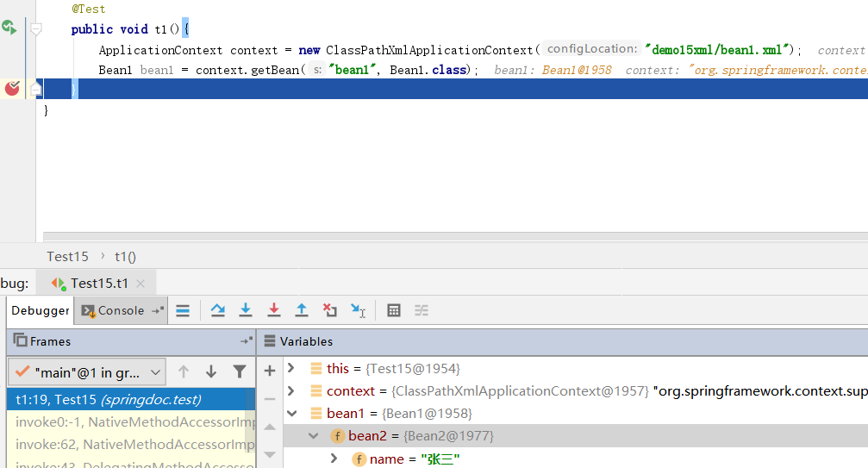Select frame invoke0:-1, NativeMethodAccessorImpl

[131, 422]
